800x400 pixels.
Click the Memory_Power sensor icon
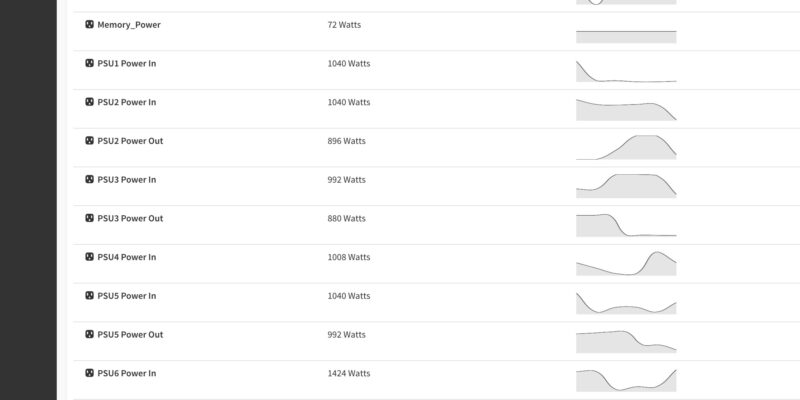pyautogui.click(x=89, y=24)
